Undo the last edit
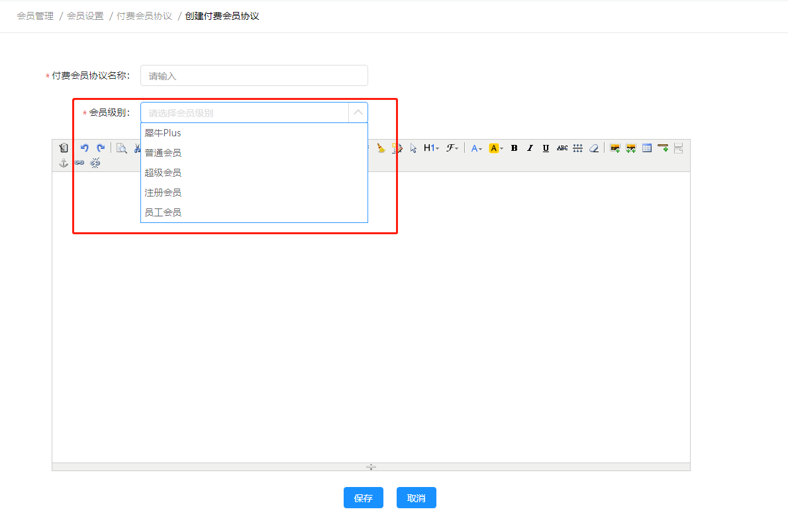 [85, 148]
